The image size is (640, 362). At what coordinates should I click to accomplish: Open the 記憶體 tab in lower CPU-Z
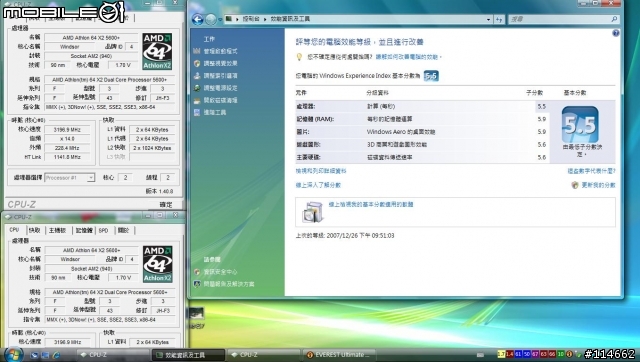point(84,231)
